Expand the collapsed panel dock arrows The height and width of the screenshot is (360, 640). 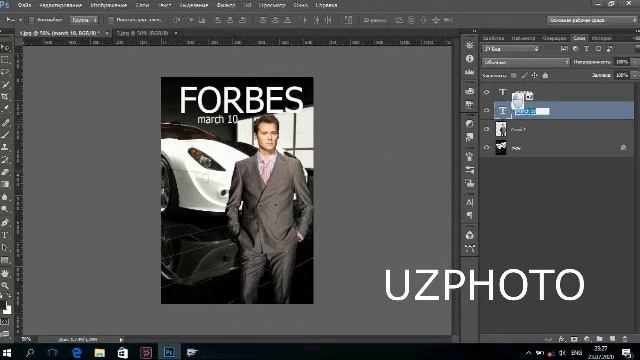pos(474,31)
